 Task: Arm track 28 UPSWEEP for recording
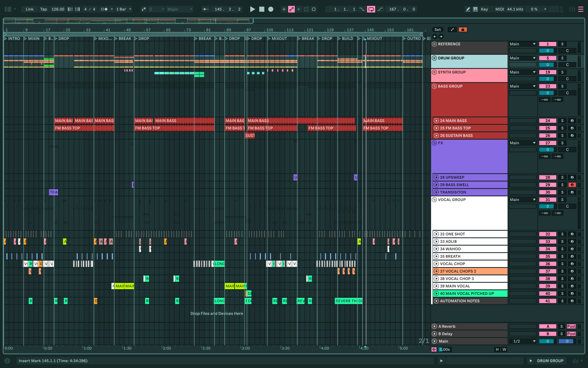[x=572, y=177]
